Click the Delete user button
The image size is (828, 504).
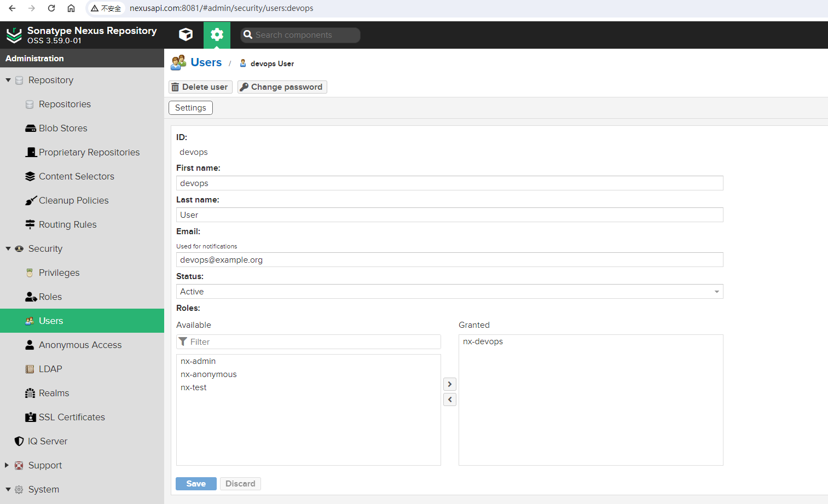coord(200,87)
